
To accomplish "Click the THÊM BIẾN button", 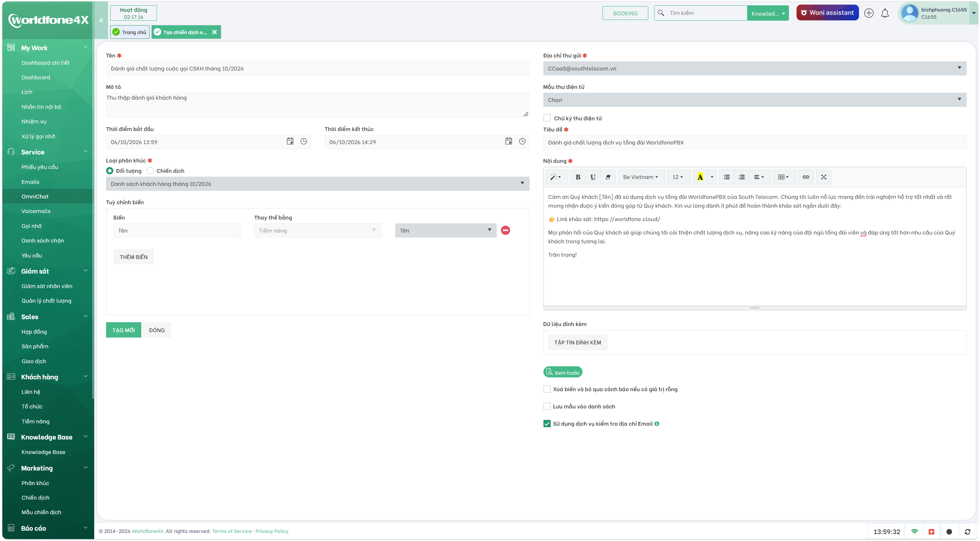I will (x=134, y=257).
